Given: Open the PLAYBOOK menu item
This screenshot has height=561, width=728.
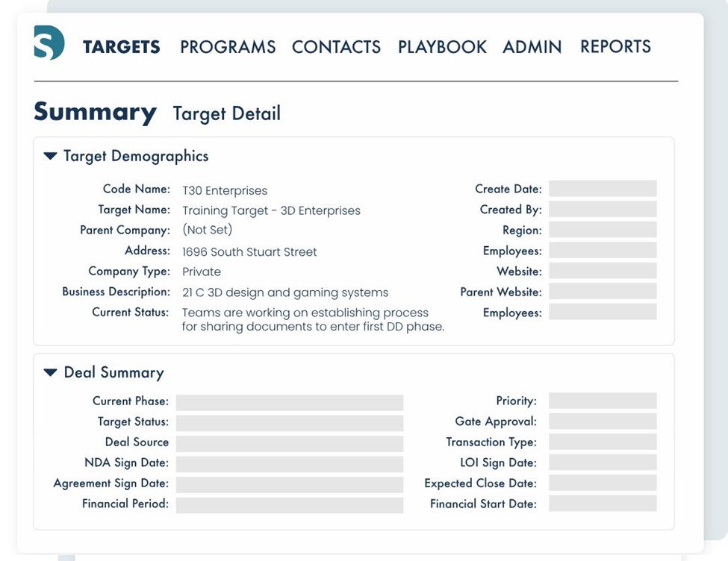Looking at the screenshot, I should (442, 47).
